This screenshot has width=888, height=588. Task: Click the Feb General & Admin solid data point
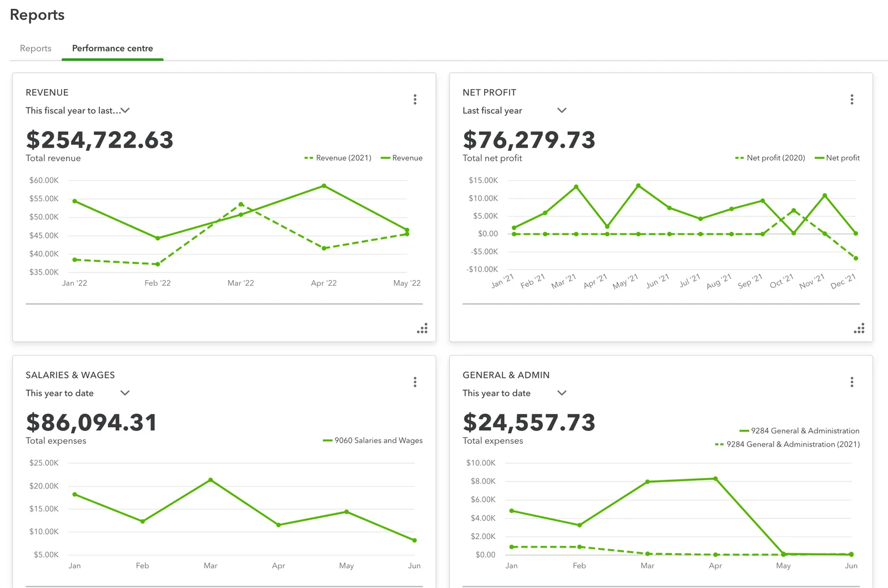point(579,525)
